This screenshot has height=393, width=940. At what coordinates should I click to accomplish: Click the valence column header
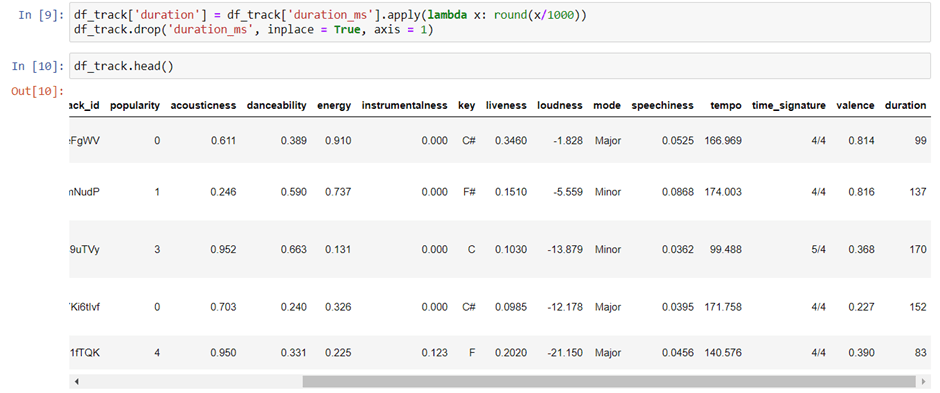coord(855,105)
